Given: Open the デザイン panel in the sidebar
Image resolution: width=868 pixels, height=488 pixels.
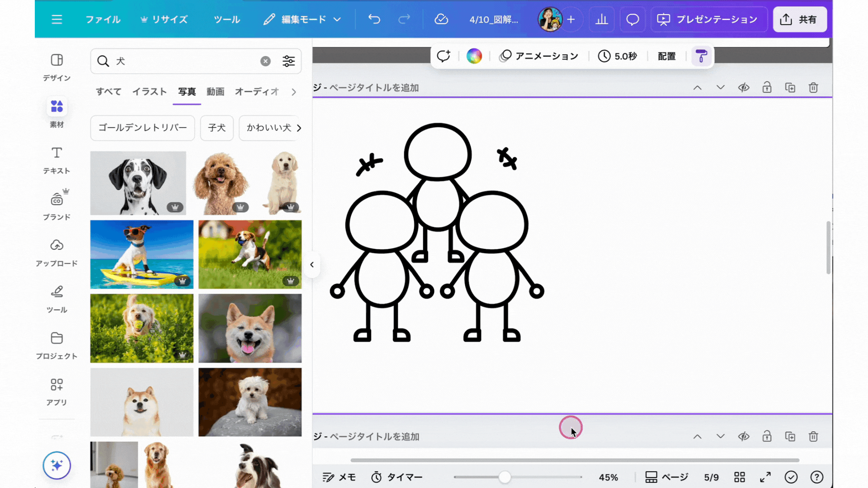Looking at the screenshot, I should pyautogui.click(x=57, y=68).
